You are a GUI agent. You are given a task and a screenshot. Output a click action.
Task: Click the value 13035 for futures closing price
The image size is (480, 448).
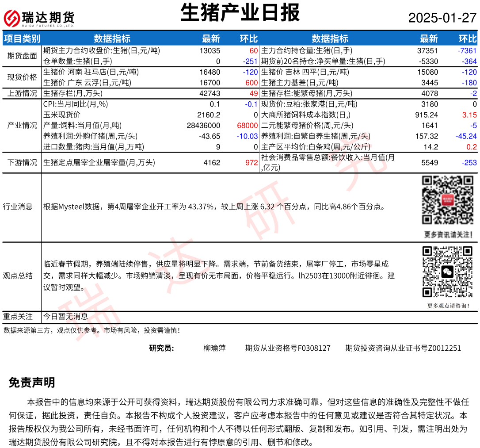210,50
